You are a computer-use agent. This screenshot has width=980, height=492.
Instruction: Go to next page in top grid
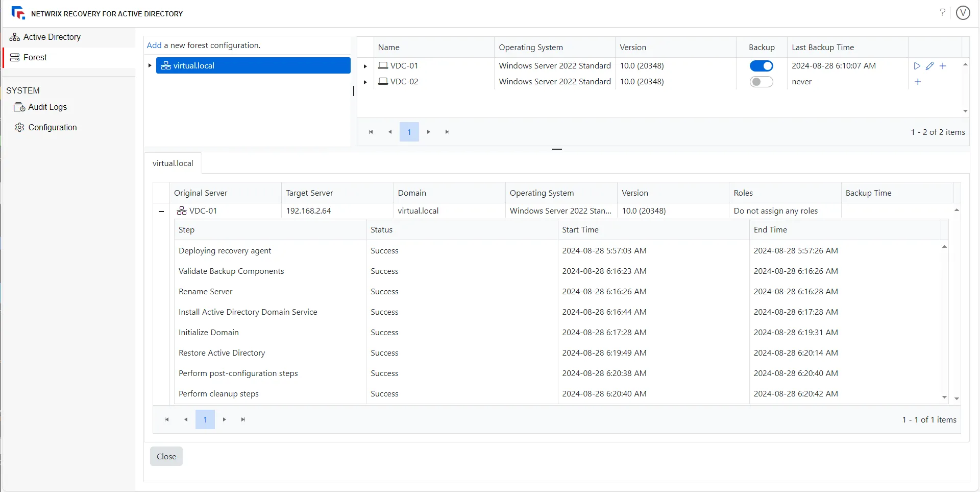click(429, 132)
